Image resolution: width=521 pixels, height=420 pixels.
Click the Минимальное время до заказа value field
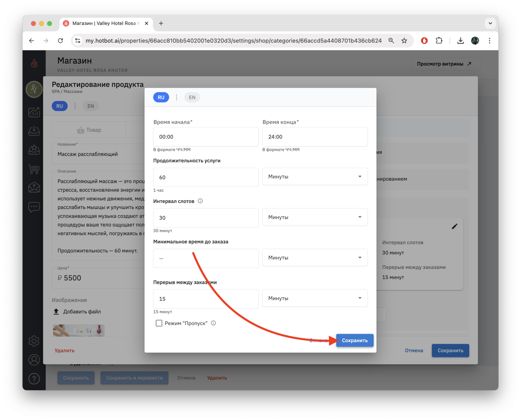tap(206, 258)
